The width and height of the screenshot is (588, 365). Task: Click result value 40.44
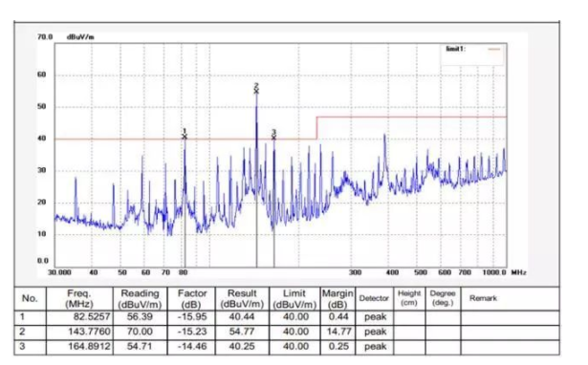pos(242,317)
